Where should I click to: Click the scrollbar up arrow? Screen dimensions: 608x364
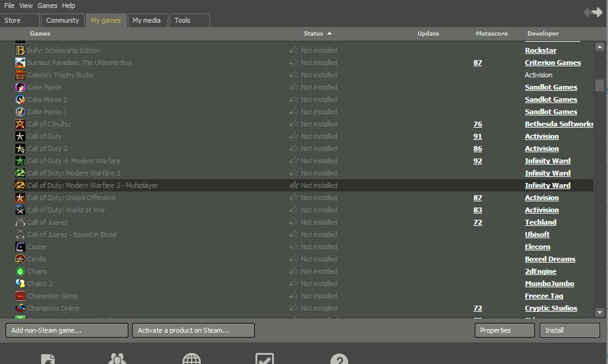[599, 47]
